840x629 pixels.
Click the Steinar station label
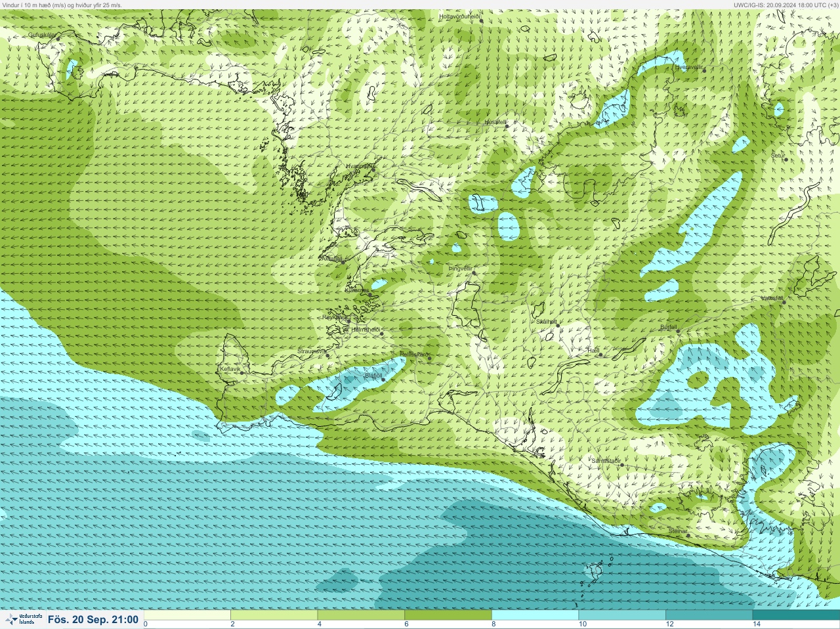click(x=678, y=531)
